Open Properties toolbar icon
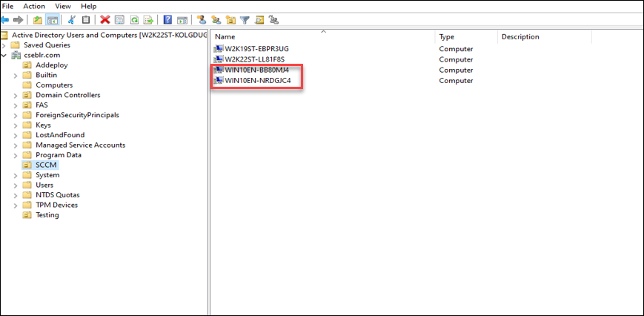 (x=119, y=20)
